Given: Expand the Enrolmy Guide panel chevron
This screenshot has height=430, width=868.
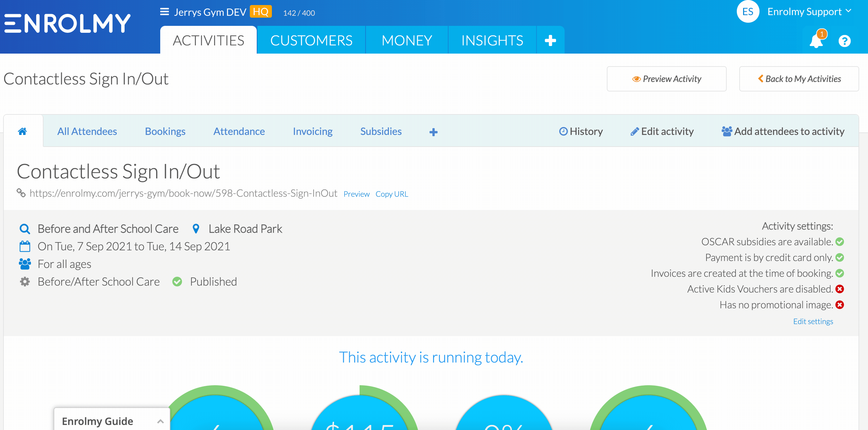Looking at the screenshot, I should pos(161,421).
